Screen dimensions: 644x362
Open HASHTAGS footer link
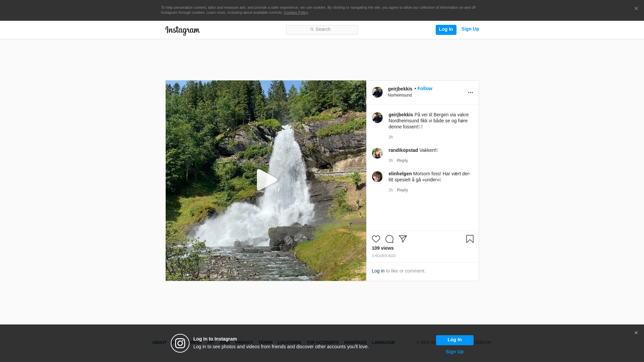click(355, 343)
